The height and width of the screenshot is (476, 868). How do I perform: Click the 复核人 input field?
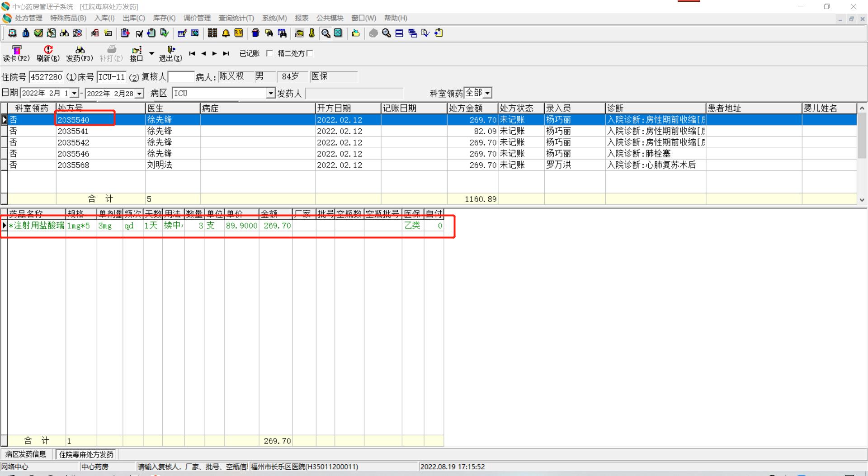pos(181,77)
